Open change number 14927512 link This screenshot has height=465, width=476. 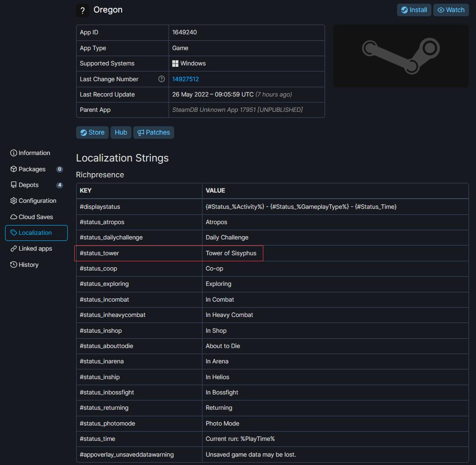click(185, 79)
